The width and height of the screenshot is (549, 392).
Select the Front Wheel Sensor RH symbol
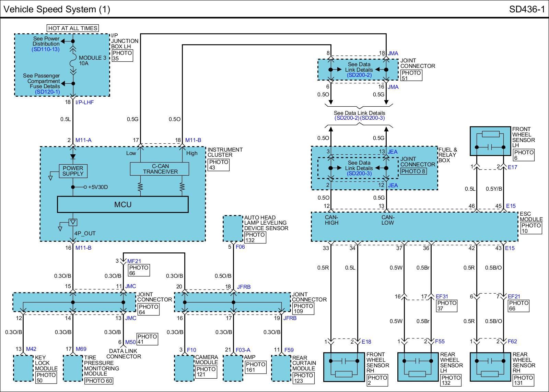[x=344, y=367]
